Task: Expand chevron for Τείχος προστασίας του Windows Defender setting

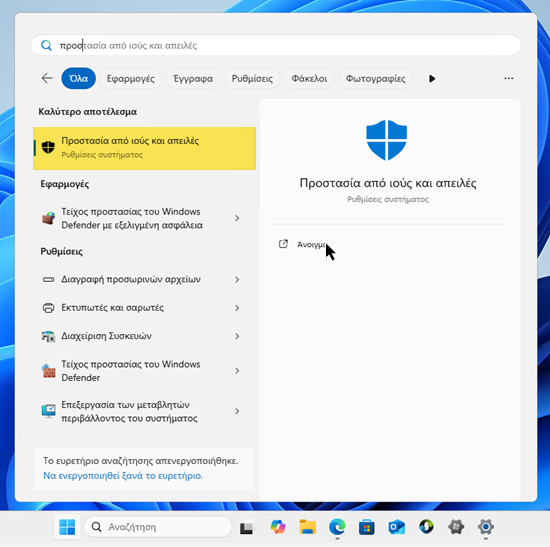Action: pyautogui.click(x=237, y=371)
